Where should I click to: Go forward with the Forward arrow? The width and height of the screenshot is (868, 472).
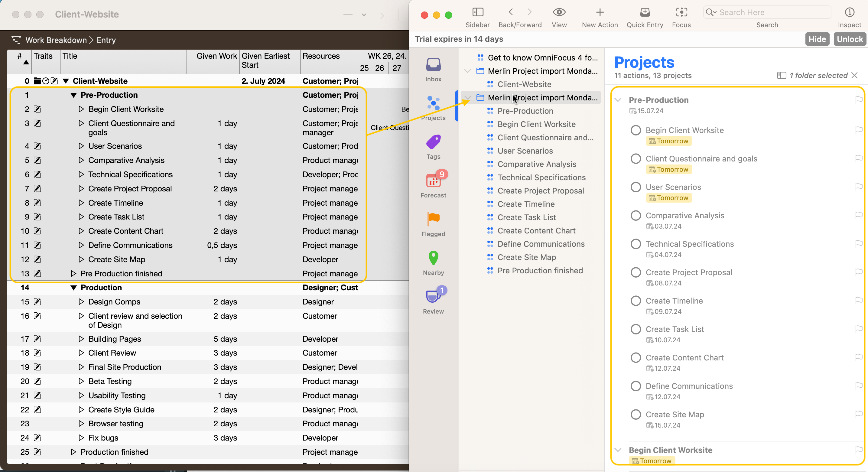pos(529,12)
